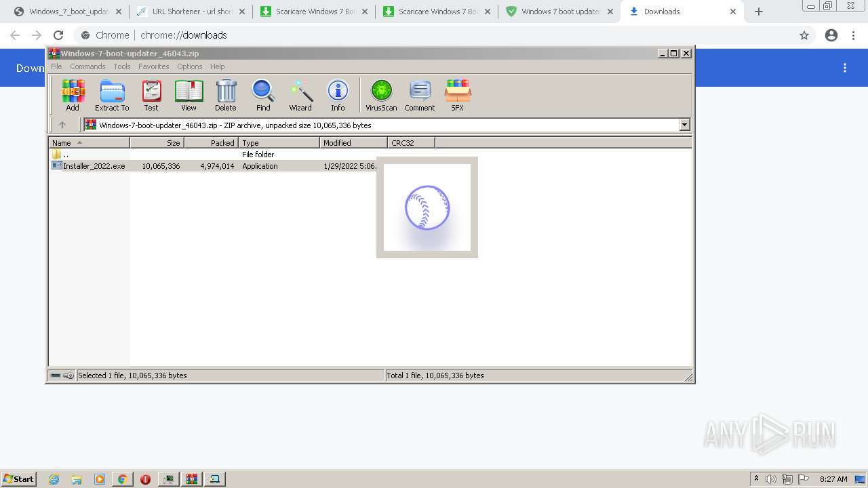This screenshot has height=488, width=868.
Task: Open Opera from the taskbar
Action: (145, 479)
